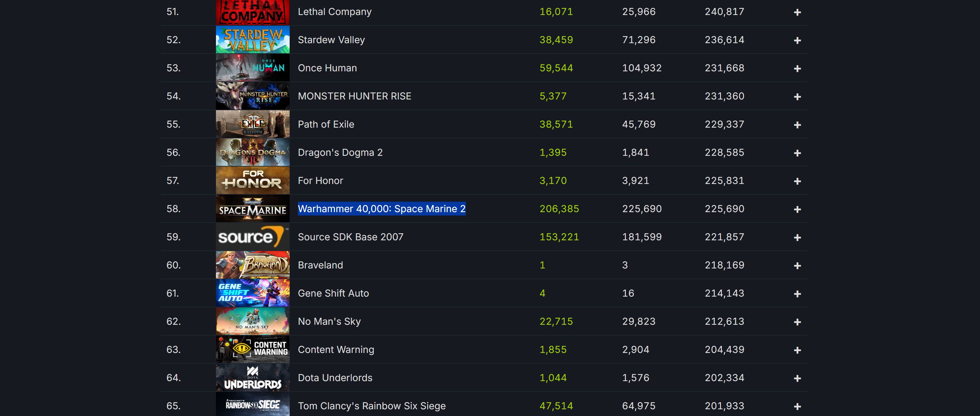980x416 pixels.
Task: Open the MONSTER HUNTER RISE title link
Action: tap(355, 96)
